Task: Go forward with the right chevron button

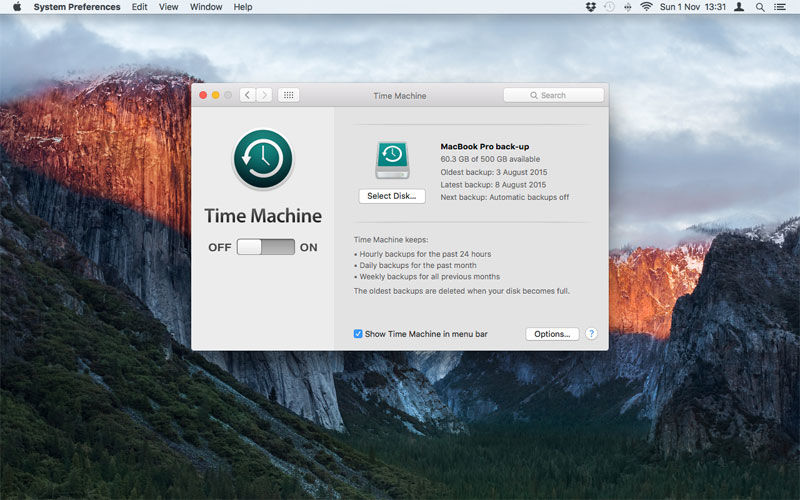Action: coord(264,95)
